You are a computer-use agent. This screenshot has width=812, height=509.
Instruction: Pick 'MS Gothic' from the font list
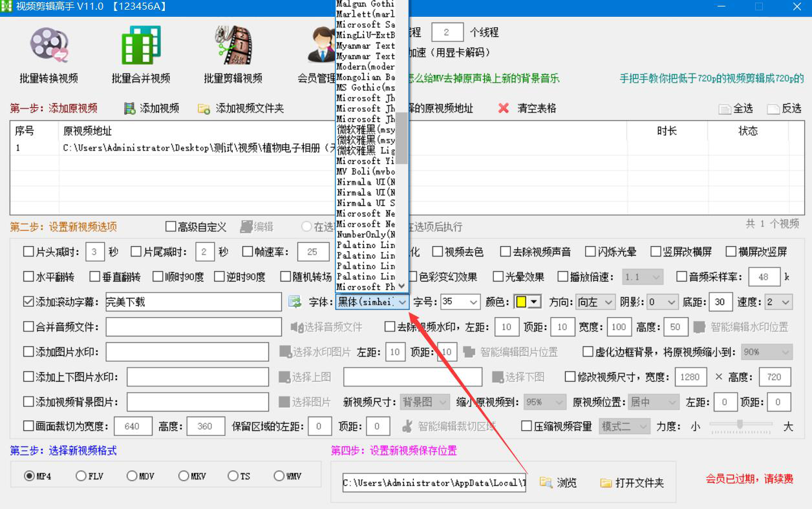[365, 87]
